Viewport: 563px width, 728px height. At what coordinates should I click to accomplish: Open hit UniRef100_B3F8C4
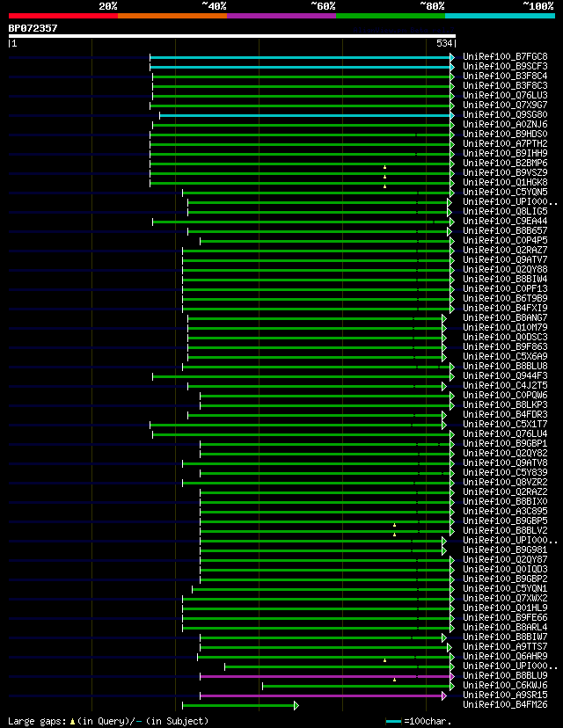coord(505,76)
